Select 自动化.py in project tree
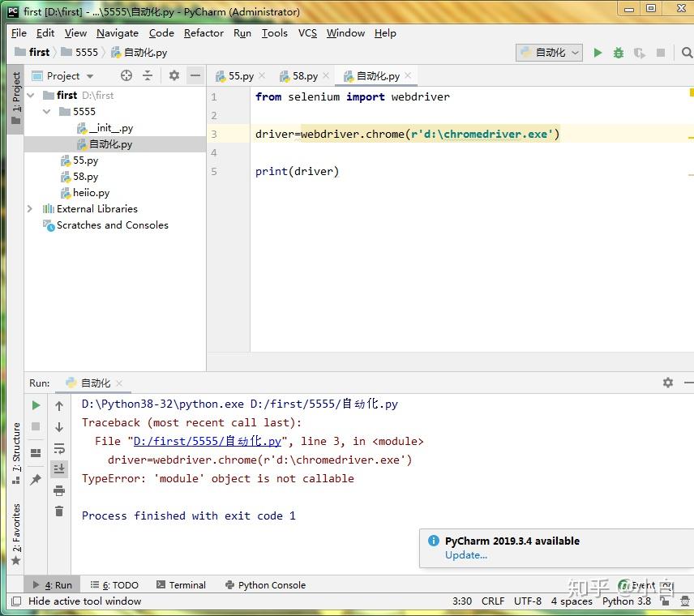The width and height of the screenshot is (694, 616). click(110, 144)
